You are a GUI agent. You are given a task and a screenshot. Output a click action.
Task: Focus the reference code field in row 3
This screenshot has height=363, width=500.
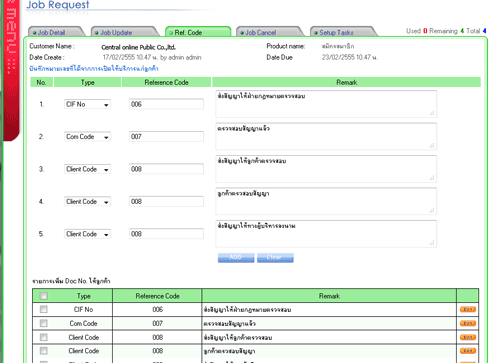coord(166,169)
